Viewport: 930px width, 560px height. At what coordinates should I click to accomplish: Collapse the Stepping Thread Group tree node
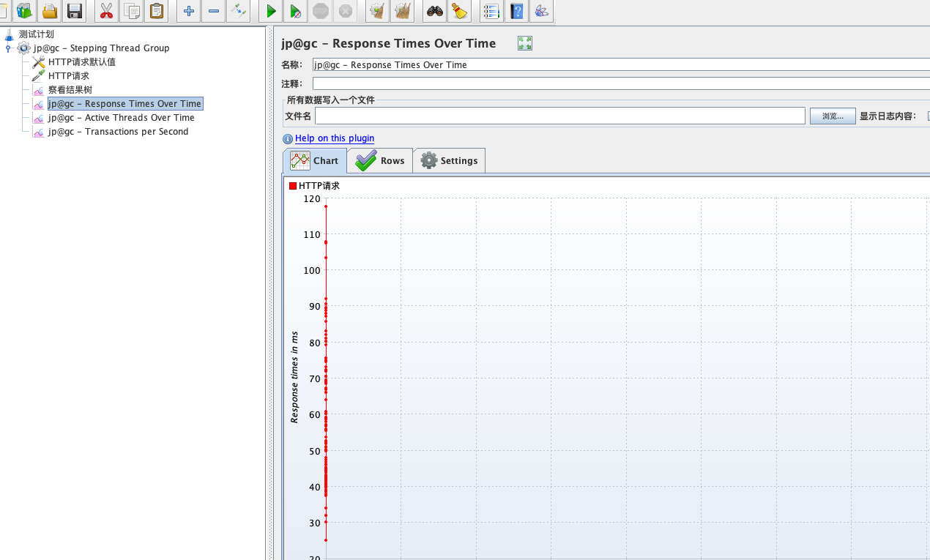click(x=8, y=48)
